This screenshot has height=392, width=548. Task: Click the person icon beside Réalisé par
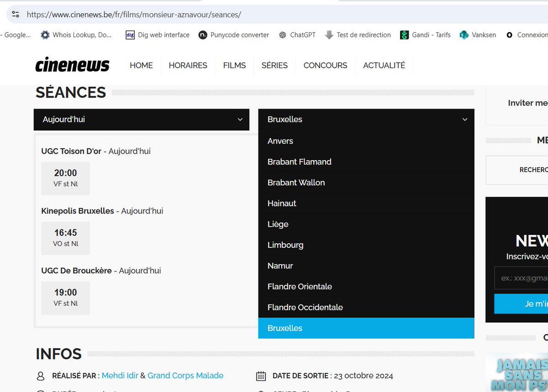click(41, 376)
